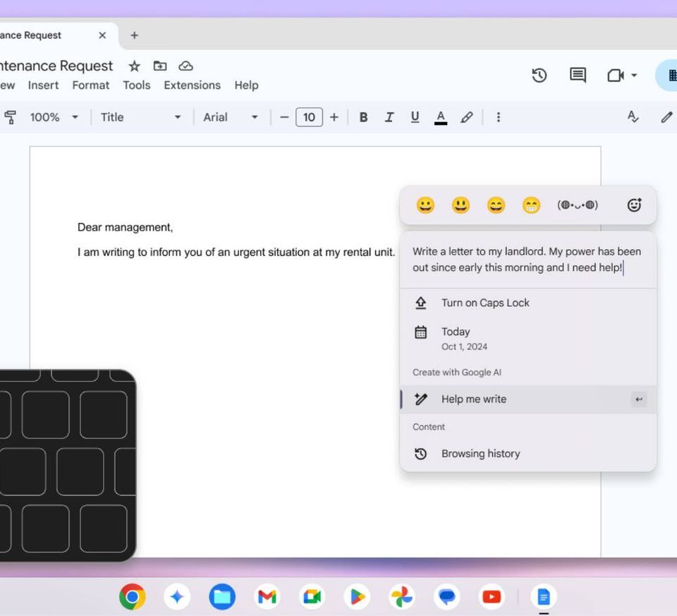Open the Arial font dropdown
Viewport: 677px width, 616px height.
(231, 117)
